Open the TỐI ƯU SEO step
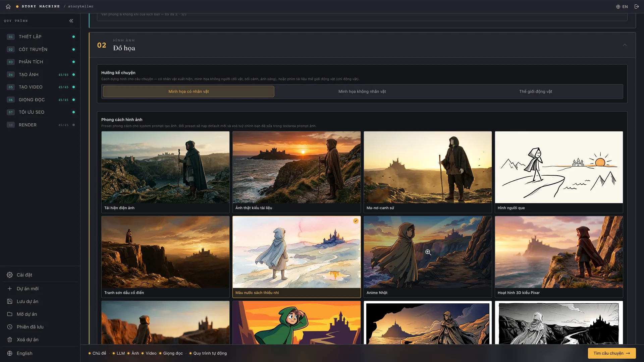The image size is (644, 362). (40, 112)
